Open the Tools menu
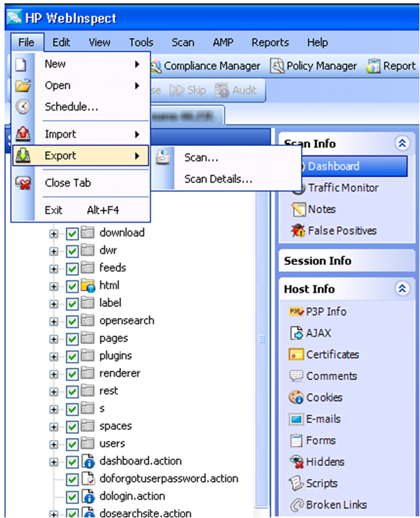 point(141,42)
